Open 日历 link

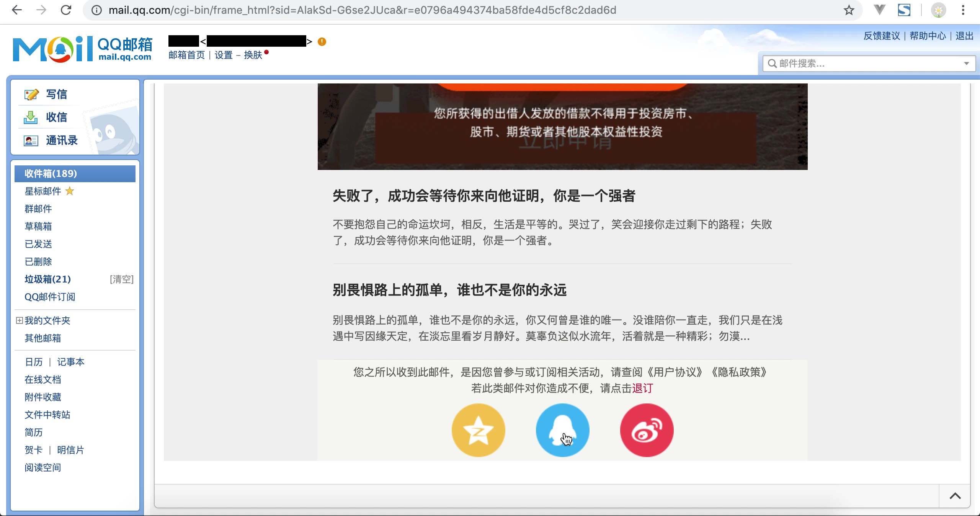point(34,362)
